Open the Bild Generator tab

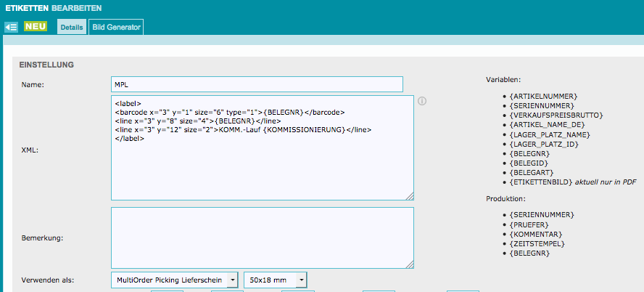(116, 27)
